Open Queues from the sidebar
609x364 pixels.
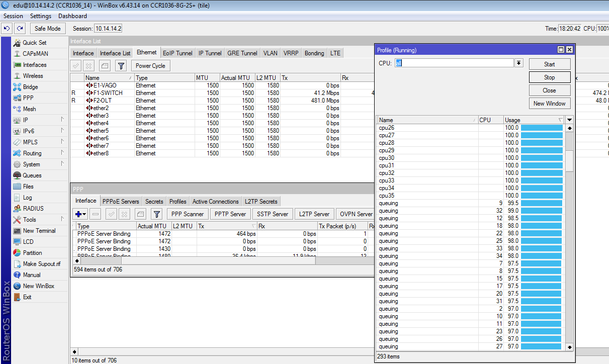click(32, 175)
